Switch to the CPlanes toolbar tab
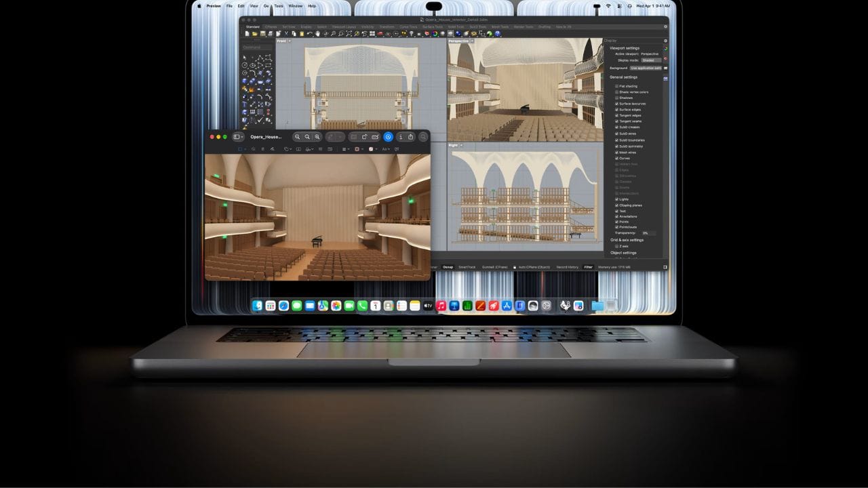This screenshot has width=868, height=488. [x=271, y=27]
